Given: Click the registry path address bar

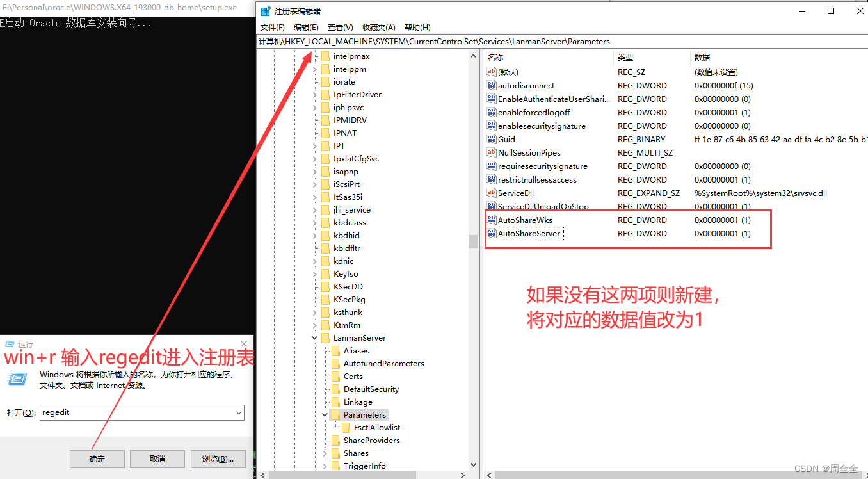Looking at the screenshot, I should coord(562,42).
